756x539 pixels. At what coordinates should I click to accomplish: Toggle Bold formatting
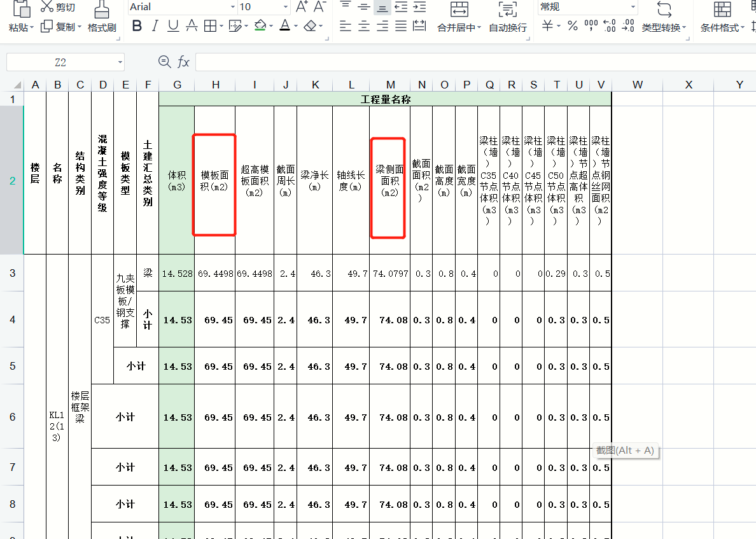pos(137,26)
